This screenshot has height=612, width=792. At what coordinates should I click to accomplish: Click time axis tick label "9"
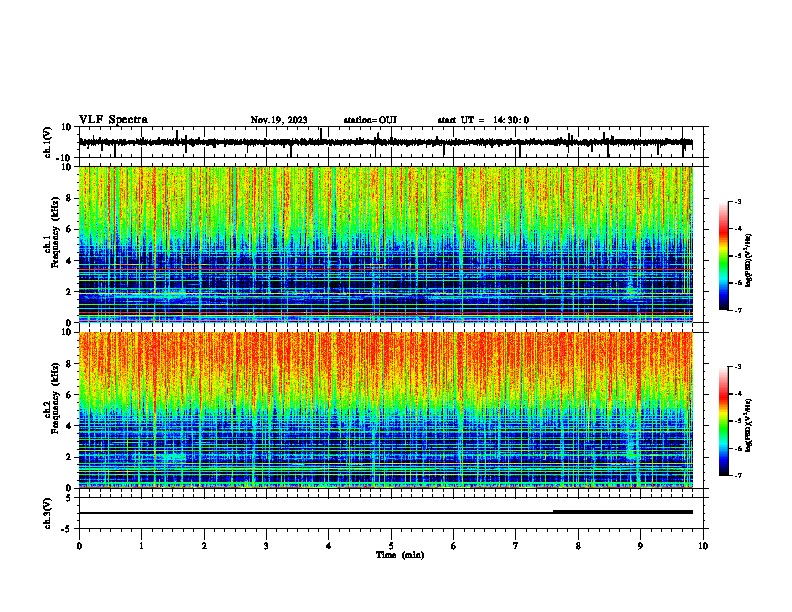click(640, 546)
